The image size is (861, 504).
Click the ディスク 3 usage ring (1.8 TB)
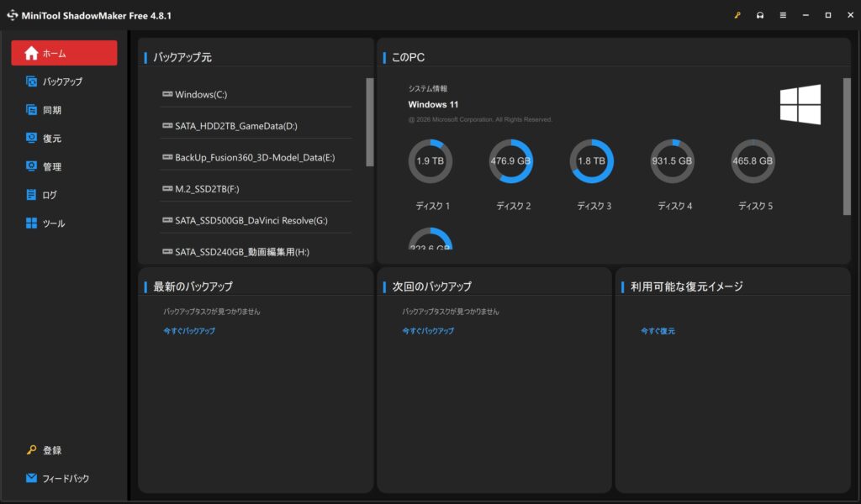(591, 161)
